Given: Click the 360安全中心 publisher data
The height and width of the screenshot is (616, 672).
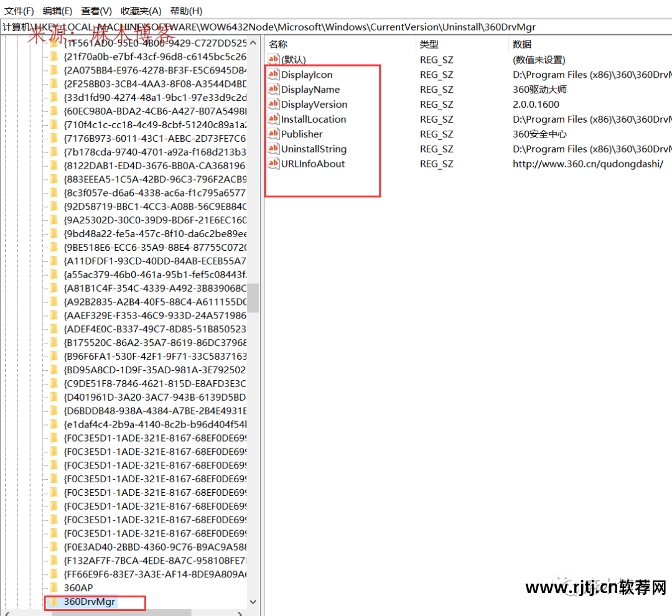Looking at the screenshot, I should pyautogui.click(x=539, y=134).
